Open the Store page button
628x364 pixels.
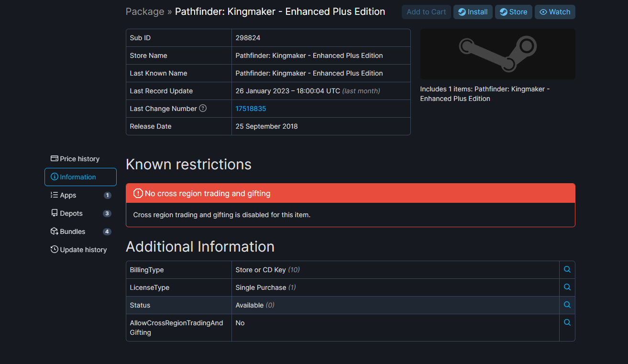tap(514, 12)
